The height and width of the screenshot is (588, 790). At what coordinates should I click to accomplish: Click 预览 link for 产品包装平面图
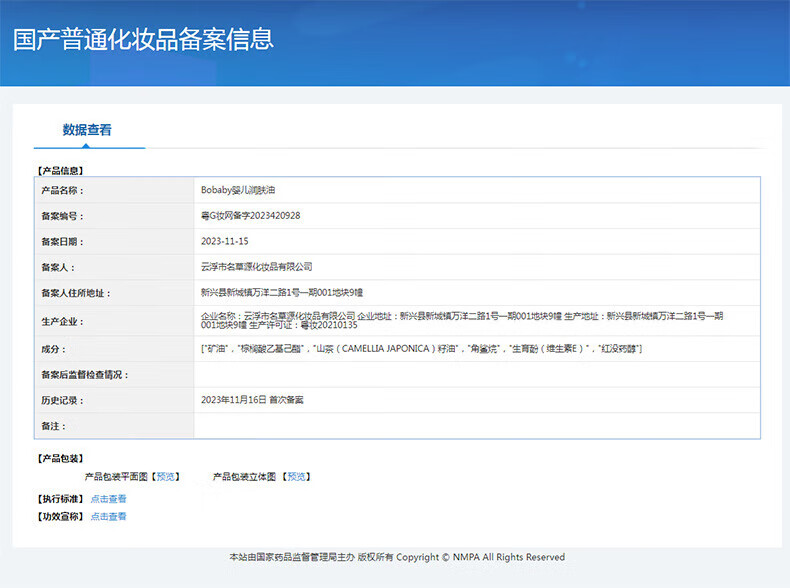166,477
